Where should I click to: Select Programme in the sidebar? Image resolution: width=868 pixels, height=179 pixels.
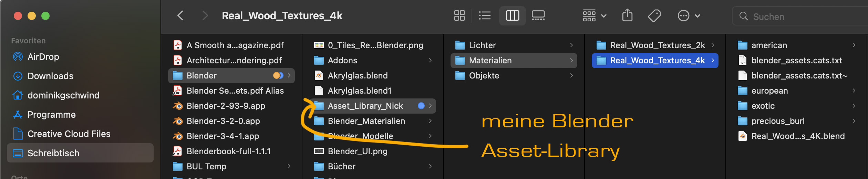(51, 115)
